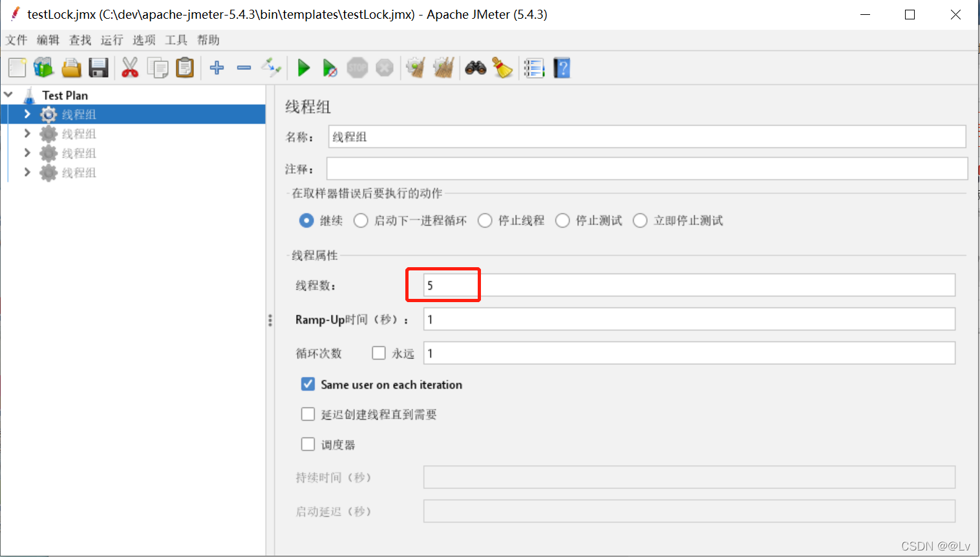The height and width of the screenshot is (557, 980).
Task: Open the Help question mark icon
Action: 562,68
